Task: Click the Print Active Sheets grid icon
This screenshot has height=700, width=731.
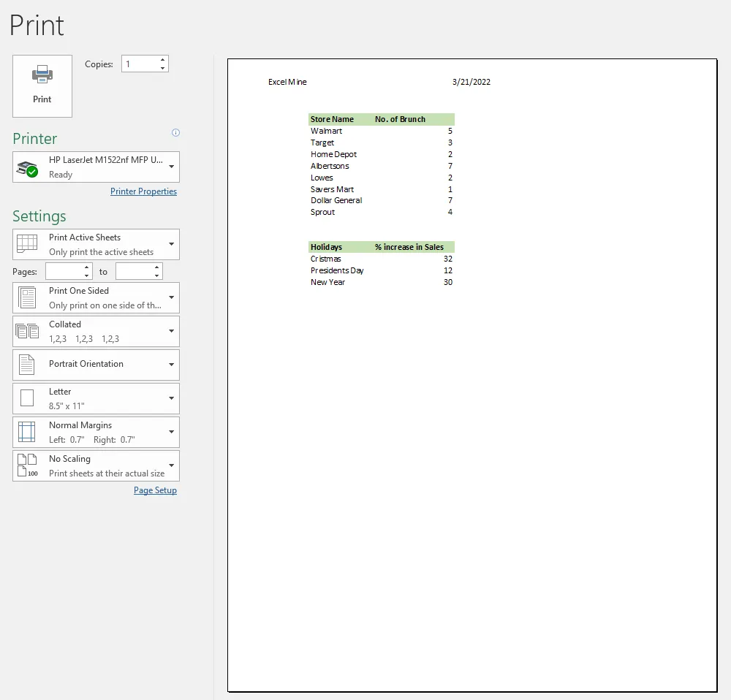Action: (27, 244)
